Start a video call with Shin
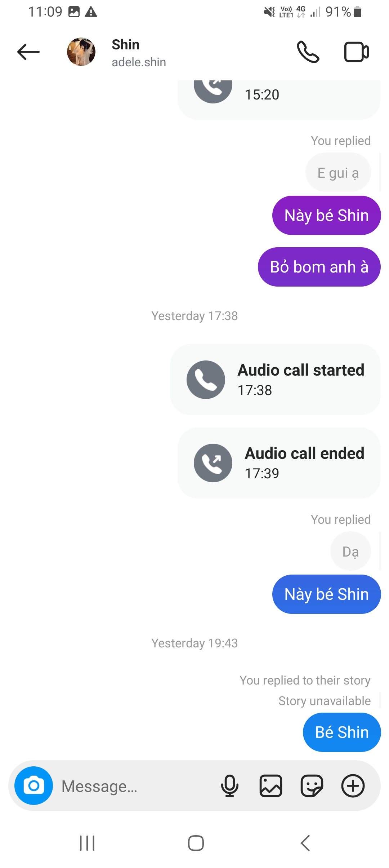This screenshot has height=868, width=389. 357,52
